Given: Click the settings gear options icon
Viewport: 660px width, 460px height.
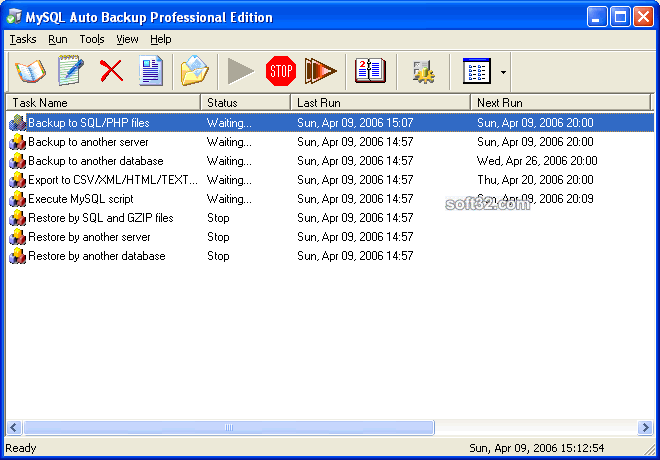Looking at the screenshot, I should [x=423, y=72].
